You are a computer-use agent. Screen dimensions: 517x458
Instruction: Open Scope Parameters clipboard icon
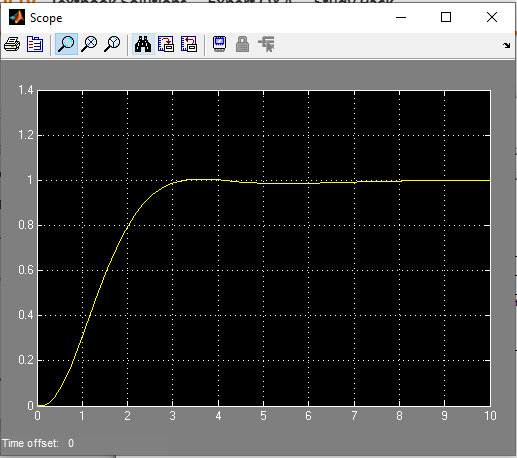(x=35, y=44)
